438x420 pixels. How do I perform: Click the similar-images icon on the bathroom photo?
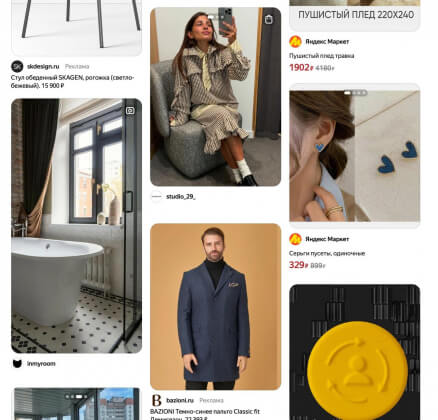130,110
